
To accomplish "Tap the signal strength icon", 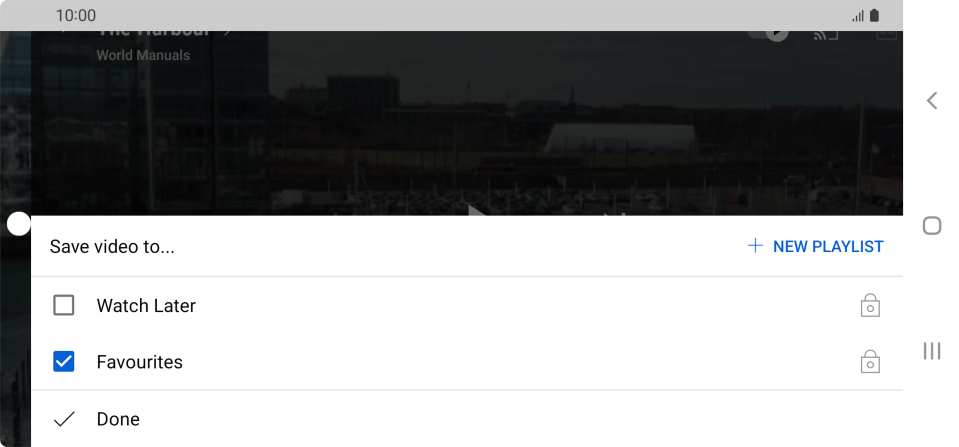I will [858, 16].
